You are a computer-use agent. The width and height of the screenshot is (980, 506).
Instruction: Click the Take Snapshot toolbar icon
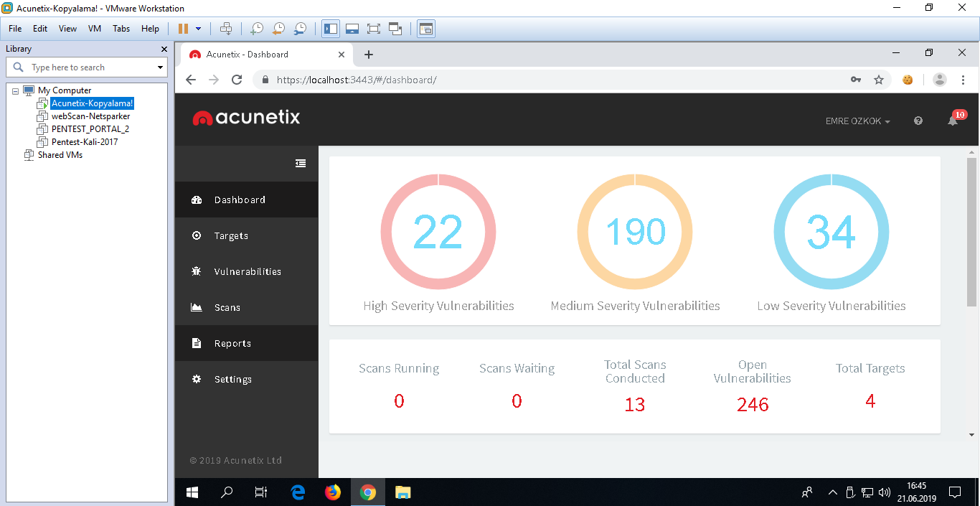(x=256, y=29)
